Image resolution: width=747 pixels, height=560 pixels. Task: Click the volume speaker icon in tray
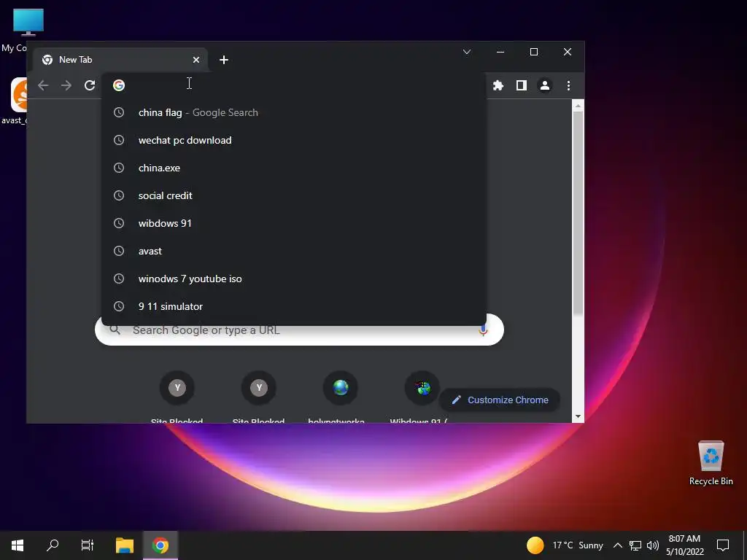[653, 545]
